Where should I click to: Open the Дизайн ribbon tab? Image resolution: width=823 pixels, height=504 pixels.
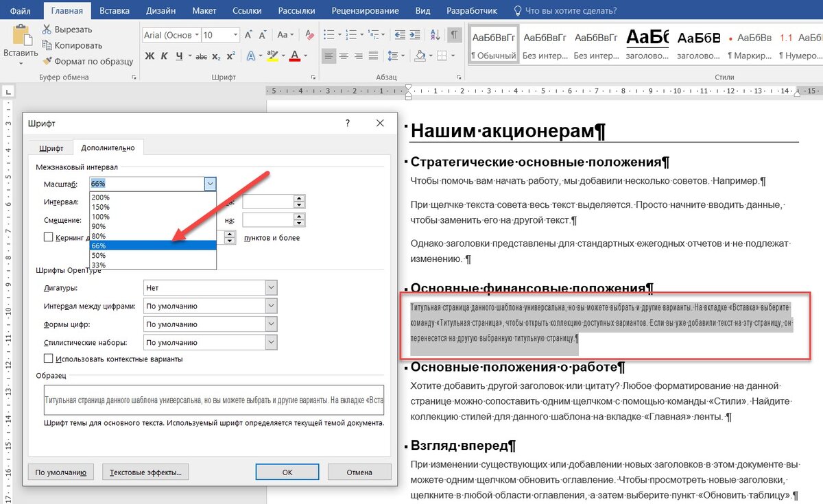[x=161, y=11]
